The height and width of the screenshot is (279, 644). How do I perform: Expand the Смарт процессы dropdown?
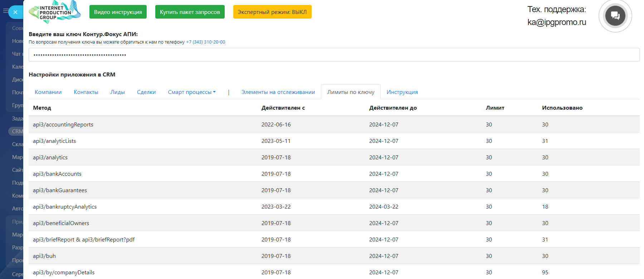[x=192, y=92]
